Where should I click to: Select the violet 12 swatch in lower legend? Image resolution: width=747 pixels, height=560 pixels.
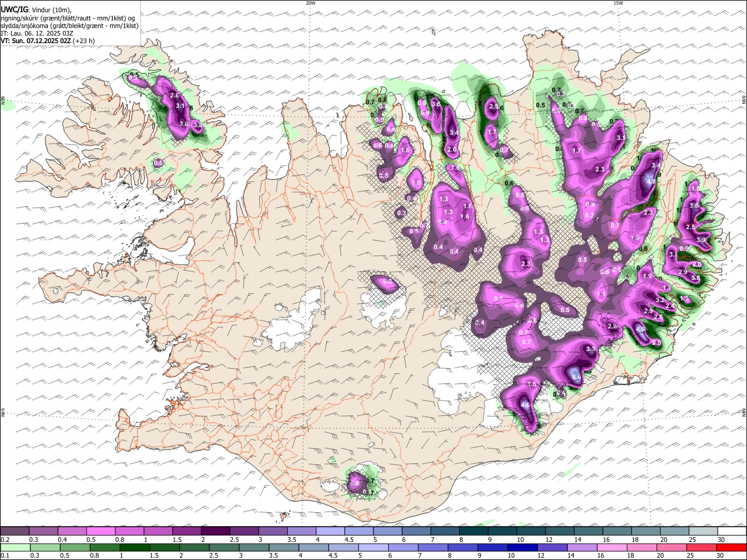pos(553,547)
